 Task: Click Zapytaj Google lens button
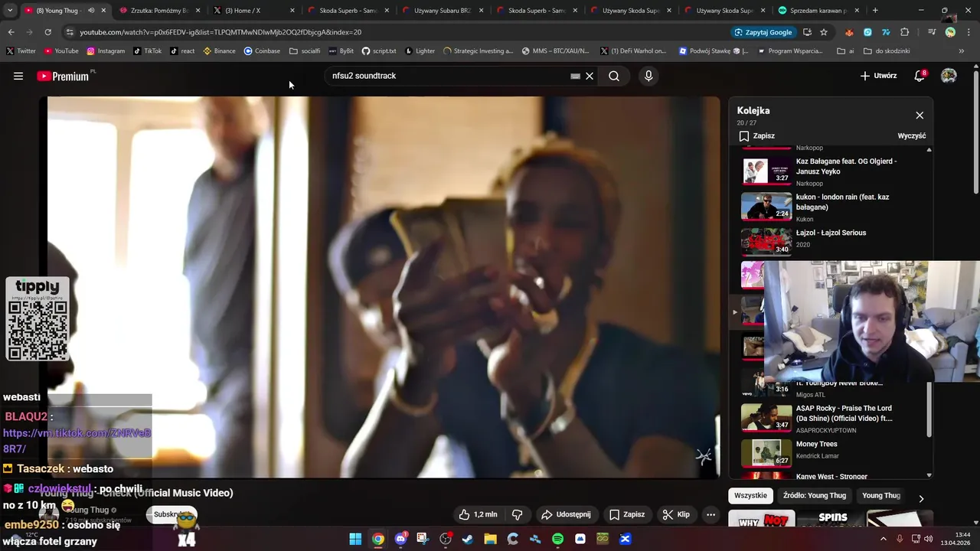coord(763,32)
